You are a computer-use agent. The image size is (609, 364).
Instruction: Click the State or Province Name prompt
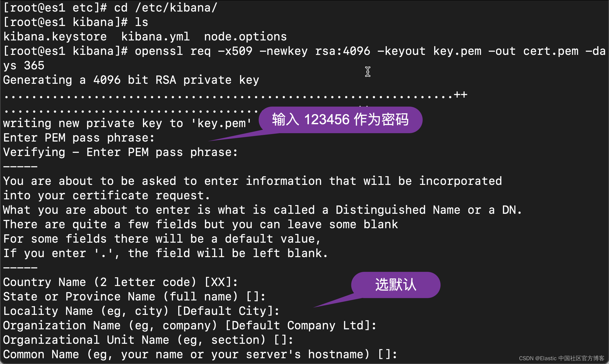134,297
